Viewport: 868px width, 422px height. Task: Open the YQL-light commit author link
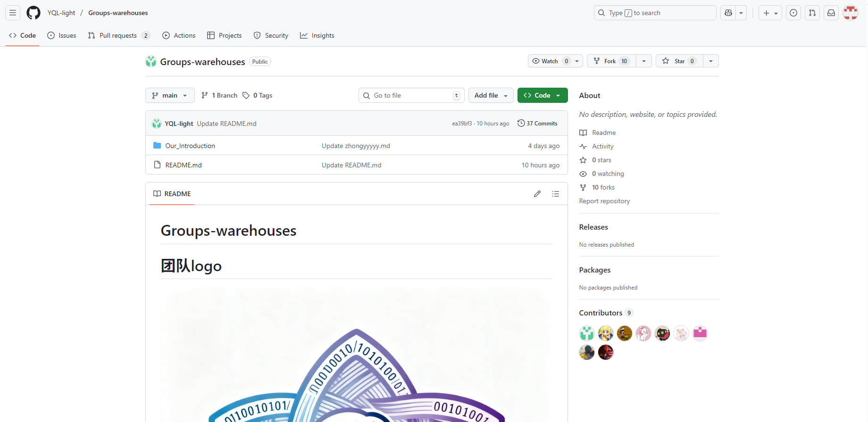179,124
